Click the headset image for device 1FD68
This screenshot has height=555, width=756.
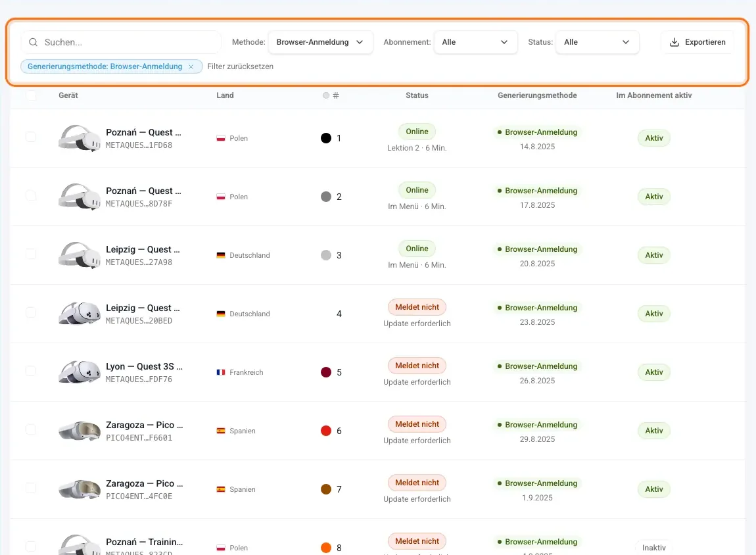pyautogui.click(x=80, y=138)
